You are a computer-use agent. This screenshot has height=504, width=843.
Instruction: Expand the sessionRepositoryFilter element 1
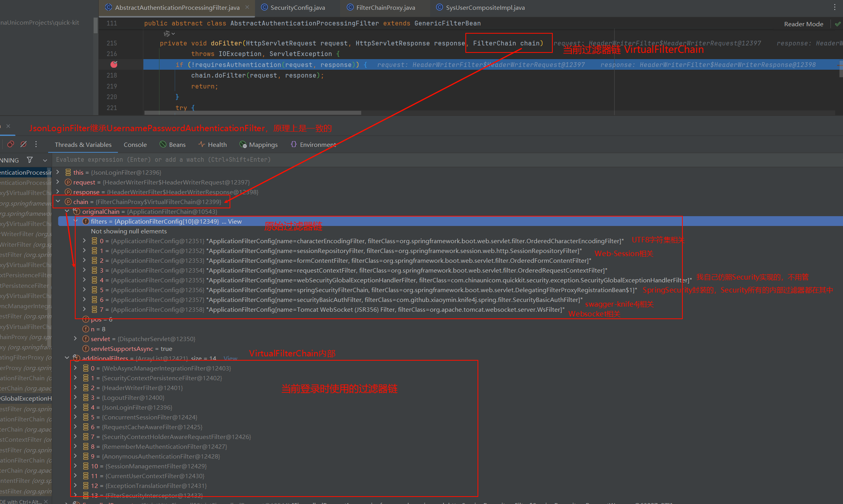[x=84, y=250]
